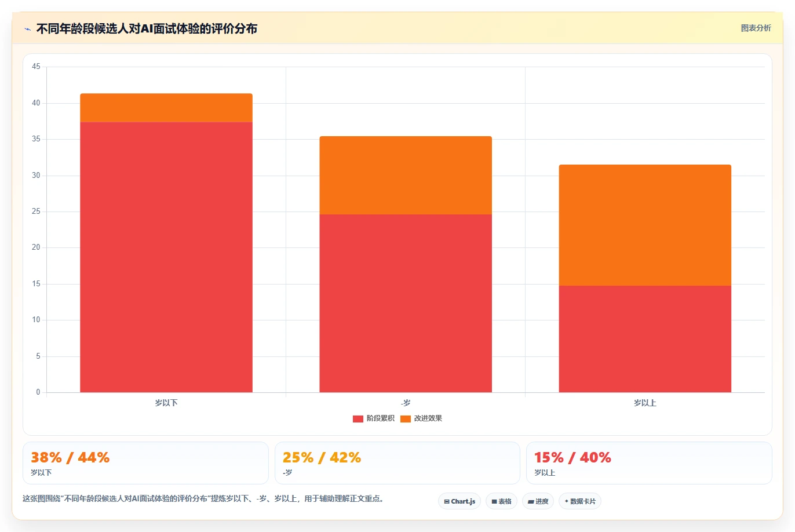Click the 阶段累积 legend label
Viewport: 795px width, 532px height.
380,418
